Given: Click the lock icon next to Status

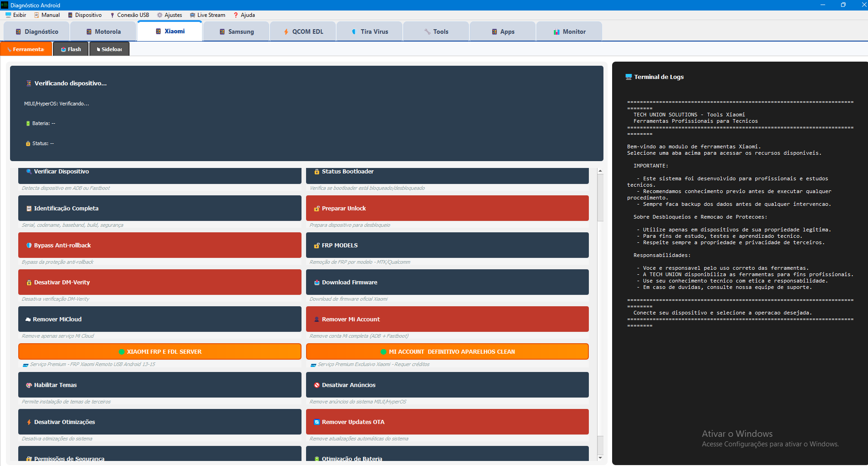Looking at the screenshot, I should click(28, 144).
